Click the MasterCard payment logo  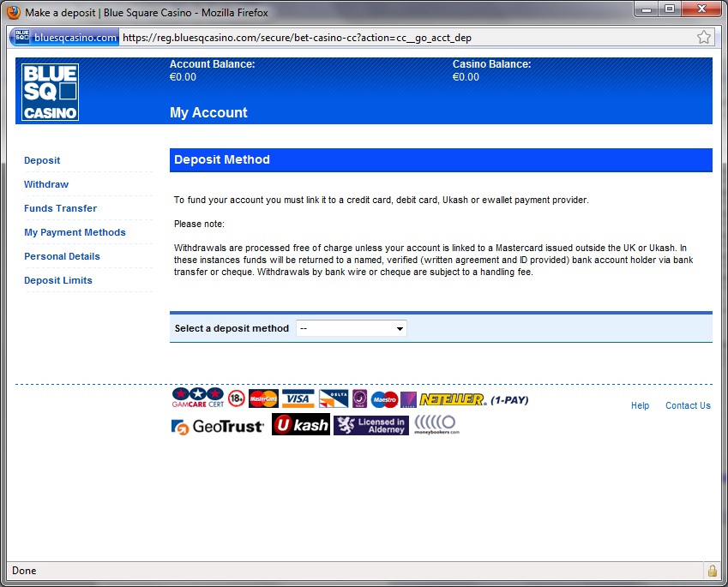(x=263, y=399)
